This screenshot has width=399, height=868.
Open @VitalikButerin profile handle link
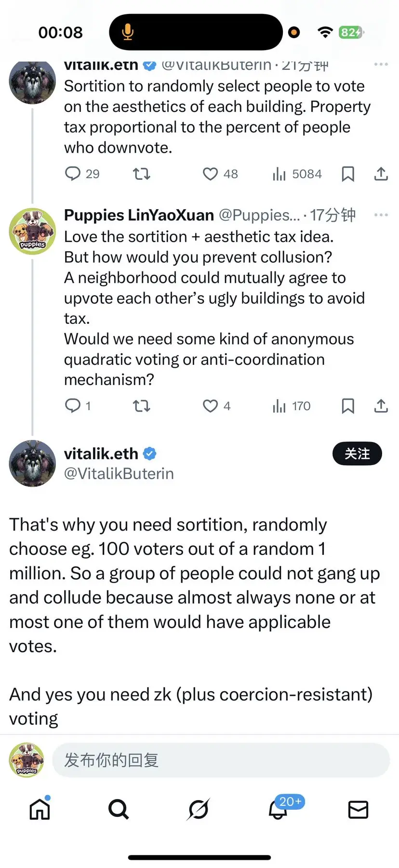pos(119,474)
